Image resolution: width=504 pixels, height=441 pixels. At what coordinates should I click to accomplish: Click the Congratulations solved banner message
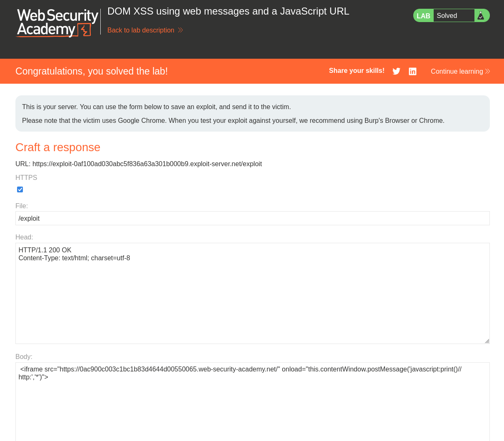click(x=92, y=71)
